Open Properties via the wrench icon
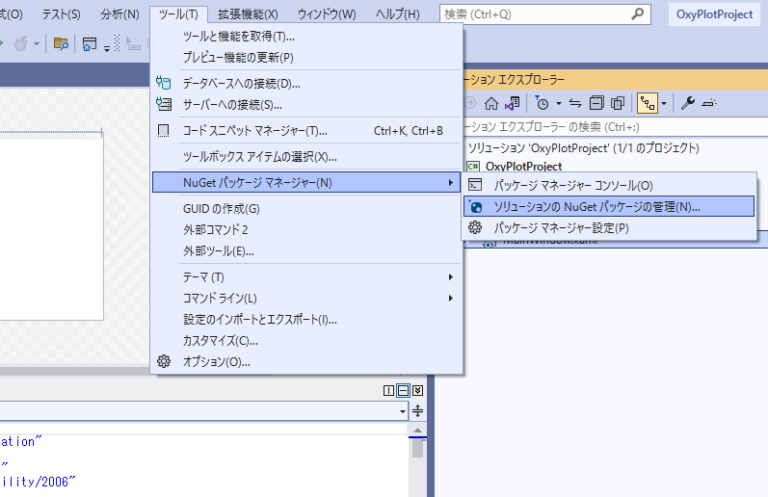Image resolution: width=768 pixels, height=497 pixels. tap(688, 103)
